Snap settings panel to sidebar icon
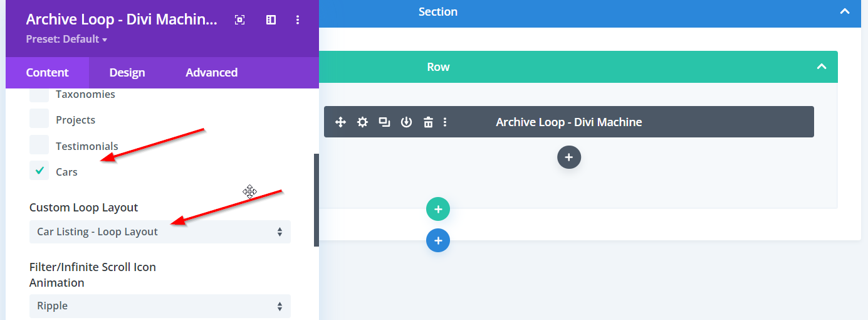 [x=271, y=20]
